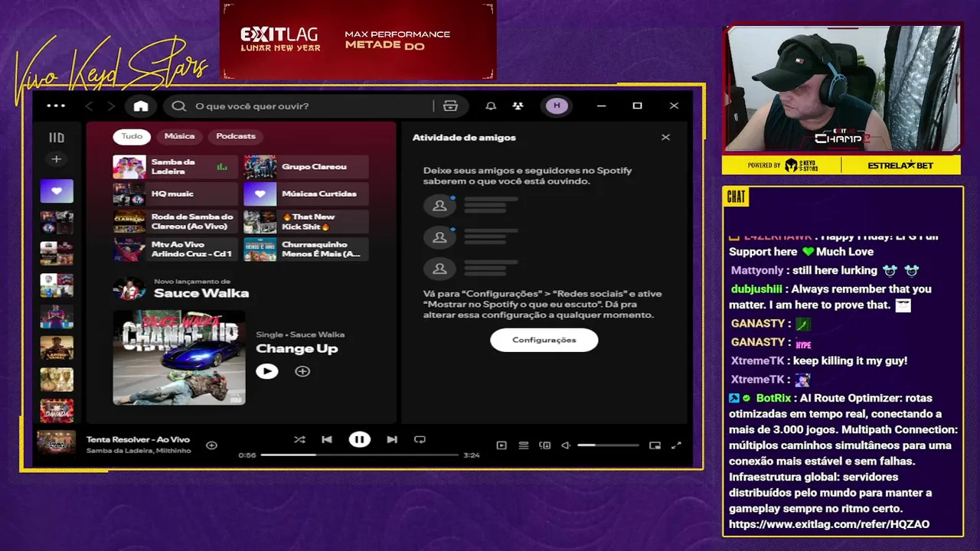The height and width of the screenshot is (551, 980).
Task: Mute the volume speaker icon
Action: (x=566, y=445)
